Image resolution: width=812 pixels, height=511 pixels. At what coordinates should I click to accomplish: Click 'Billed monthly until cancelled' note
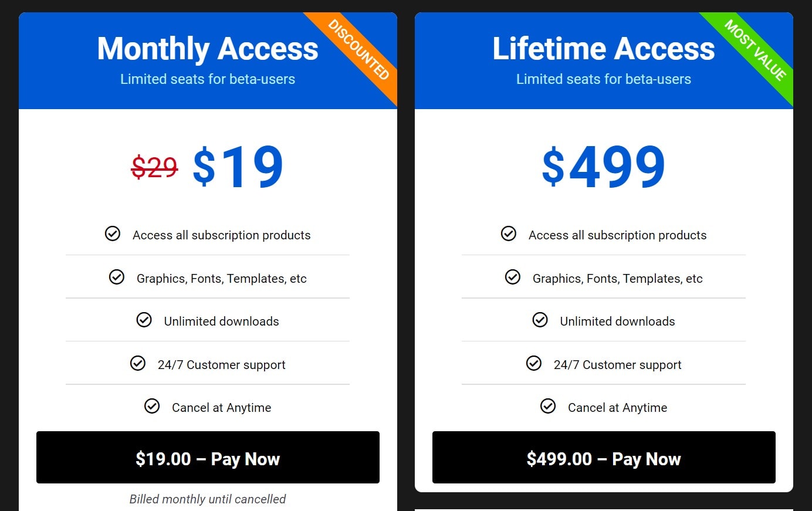(208, 499)
